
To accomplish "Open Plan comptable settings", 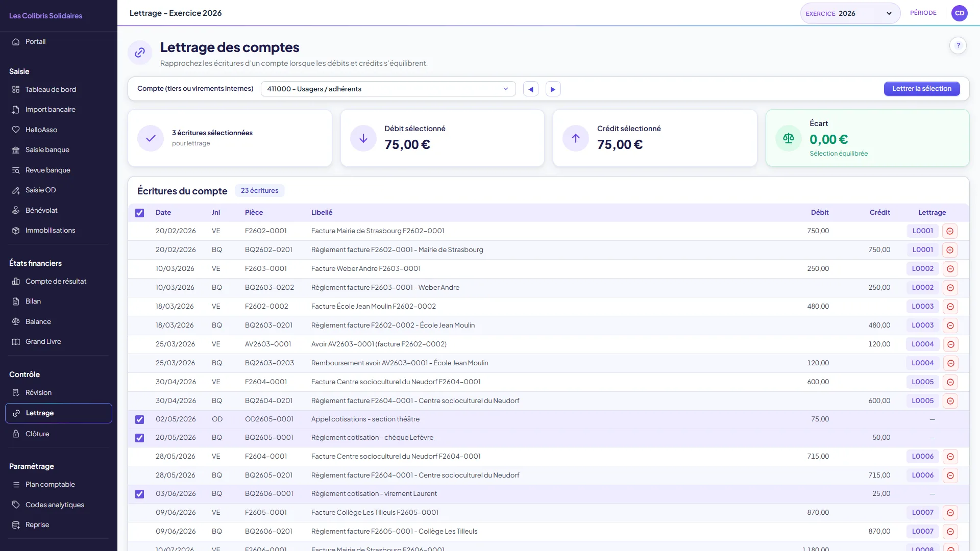I will click(59, 484).
